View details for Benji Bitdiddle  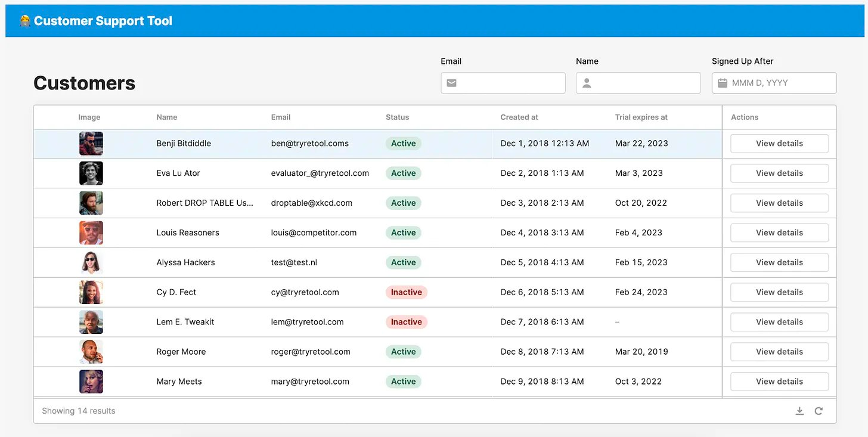point(779,144)
